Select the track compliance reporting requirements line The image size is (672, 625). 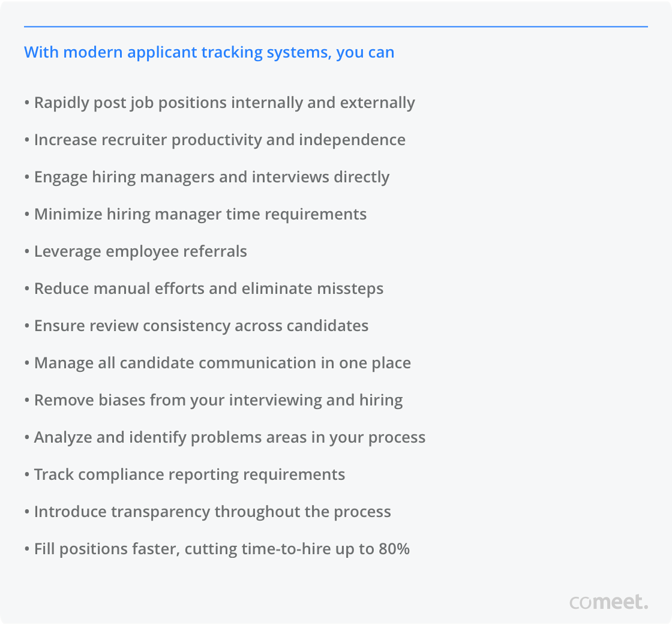tap(190, 474)
